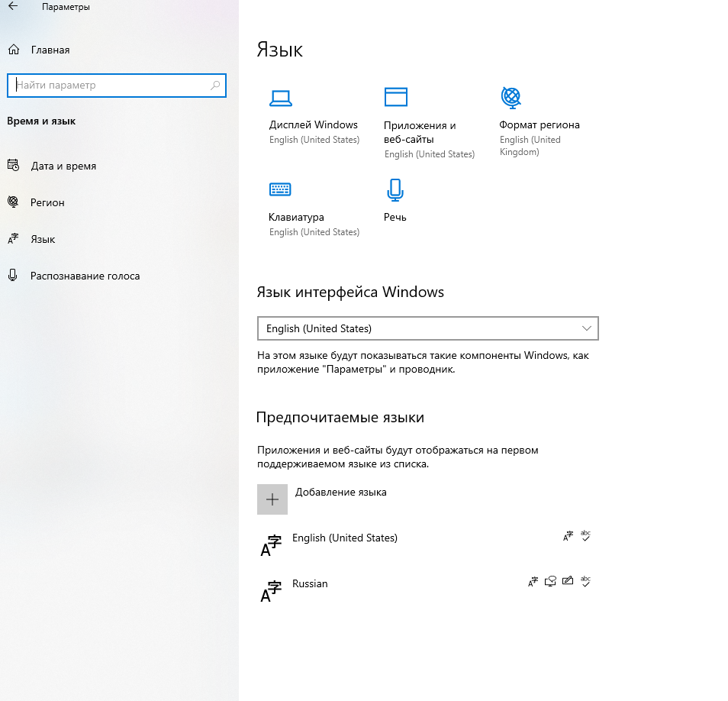728x701 pixels.
Task: Click the plus icon to add language
Action: tap(272, 499)
